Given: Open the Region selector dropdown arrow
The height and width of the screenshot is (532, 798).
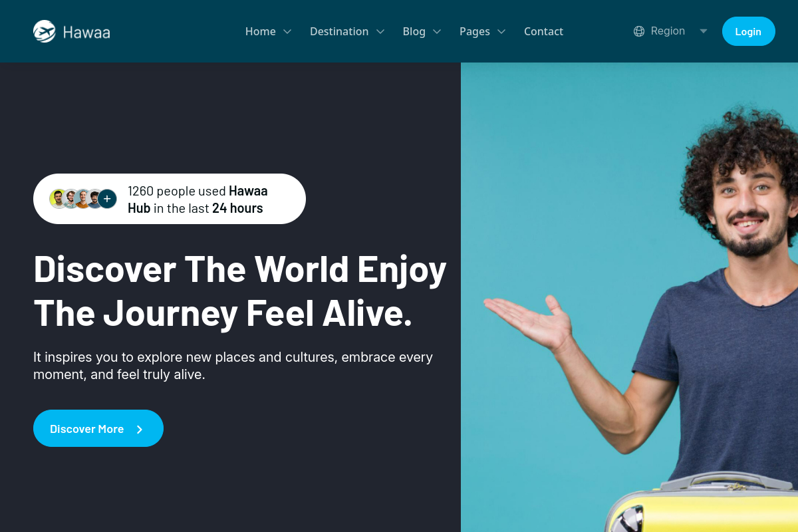Looking at the screenshot, I should click(x=703, y=31).
